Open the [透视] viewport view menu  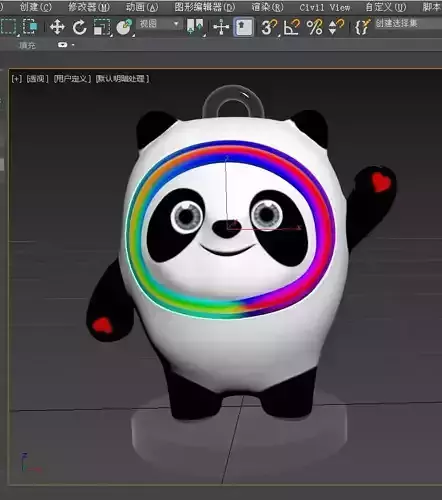[37, 79]
